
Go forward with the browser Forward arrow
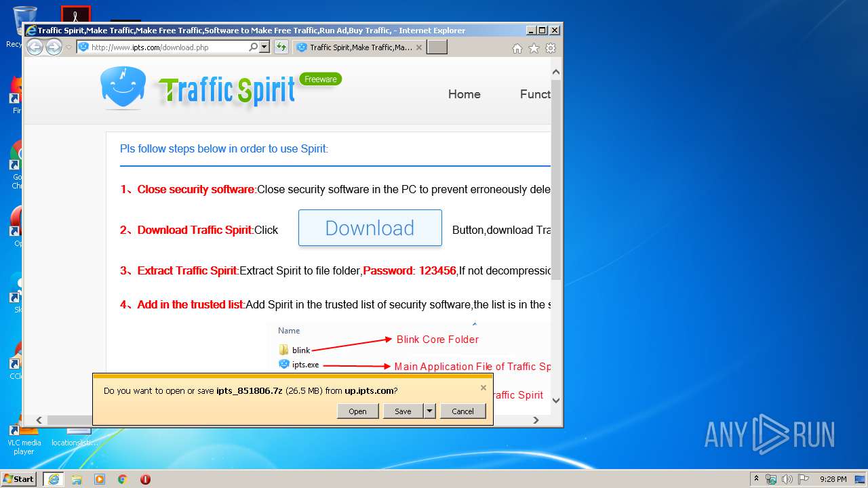click(x=54, y=47)
